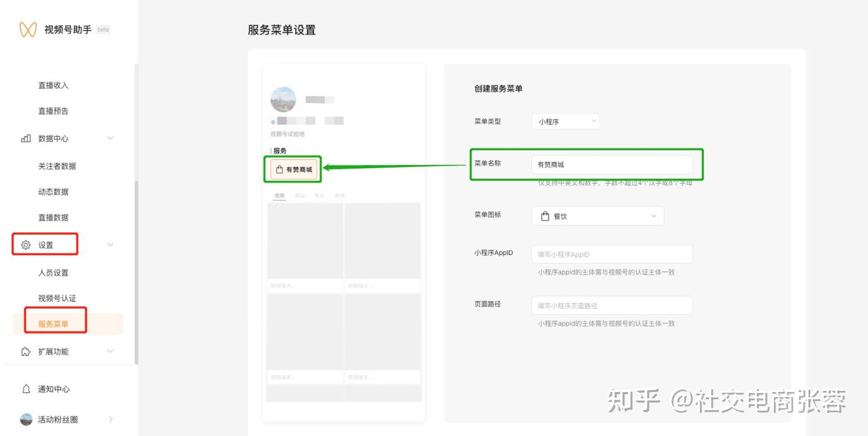Screen dimensions: 868x436
Task: Click the 设置 gear icon
Action: pos(26,245)
